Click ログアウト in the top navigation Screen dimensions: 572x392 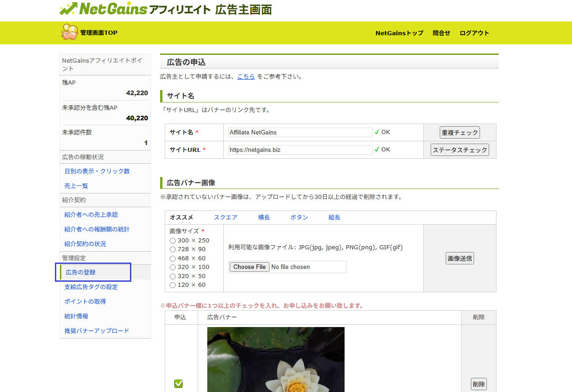coord(474,33)
